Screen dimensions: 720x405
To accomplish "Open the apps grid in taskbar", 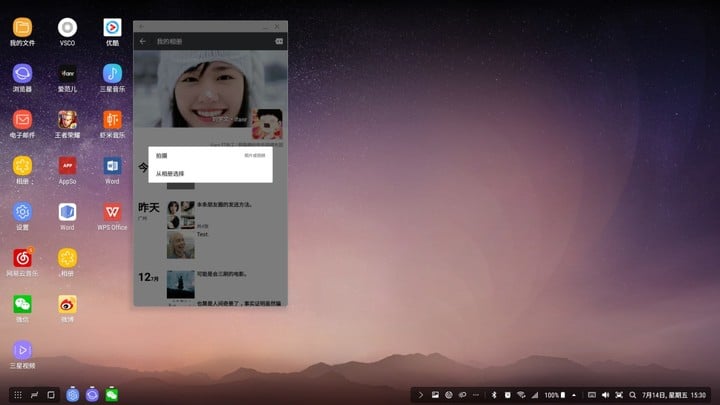I will tap(18, 395).
